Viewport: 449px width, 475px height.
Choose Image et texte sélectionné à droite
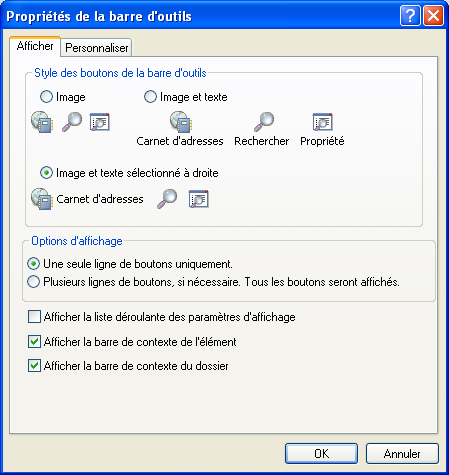coord(46,173)
